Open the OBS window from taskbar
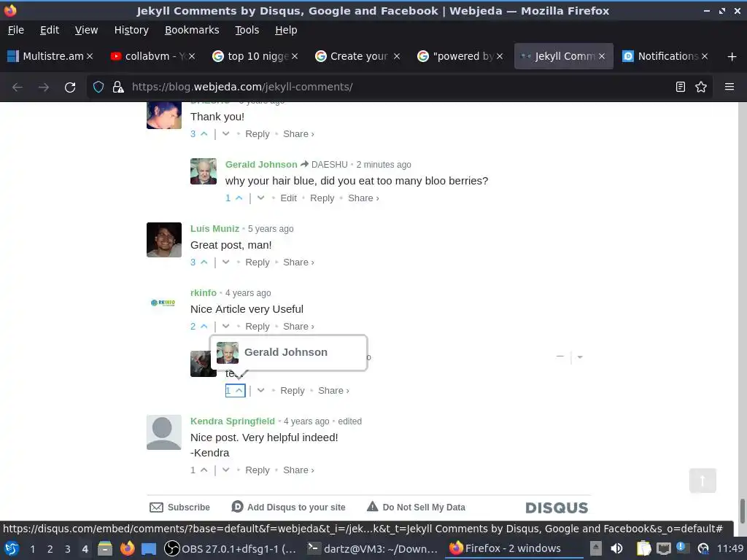 [x=230, y=548]
